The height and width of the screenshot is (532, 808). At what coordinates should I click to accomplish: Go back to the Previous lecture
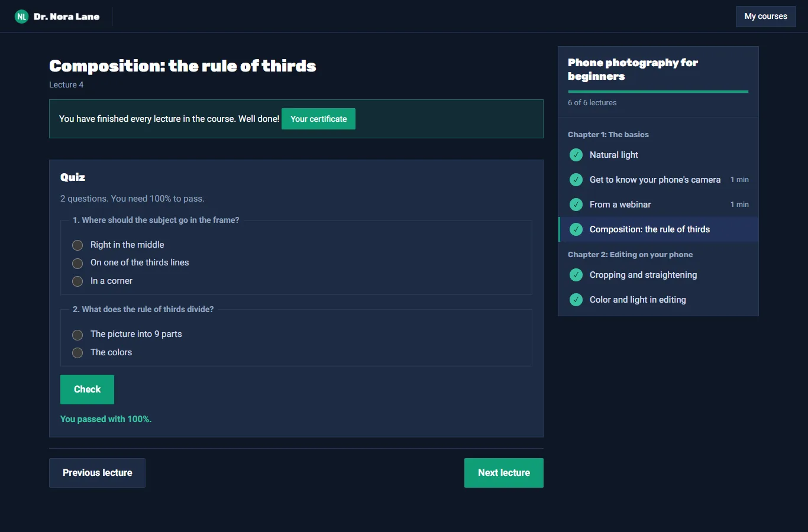[97, 473]
